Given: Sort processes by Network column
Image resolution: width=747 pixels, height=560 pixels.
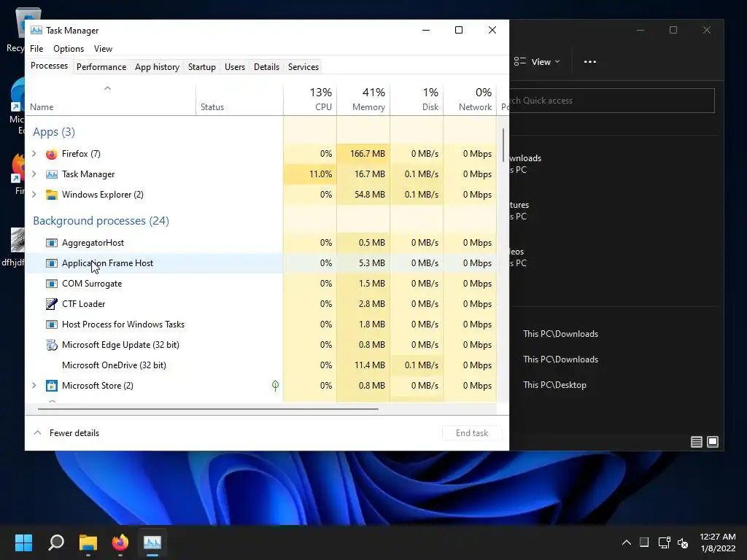Looking at the screenshot, I should (470, 99).
